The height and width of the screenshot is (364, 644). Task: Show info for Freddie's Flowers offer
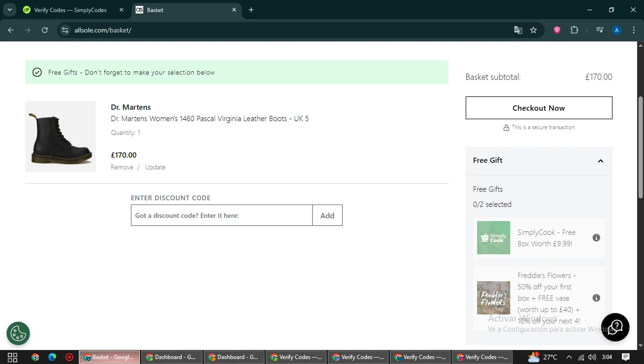[x=596, y=298]
